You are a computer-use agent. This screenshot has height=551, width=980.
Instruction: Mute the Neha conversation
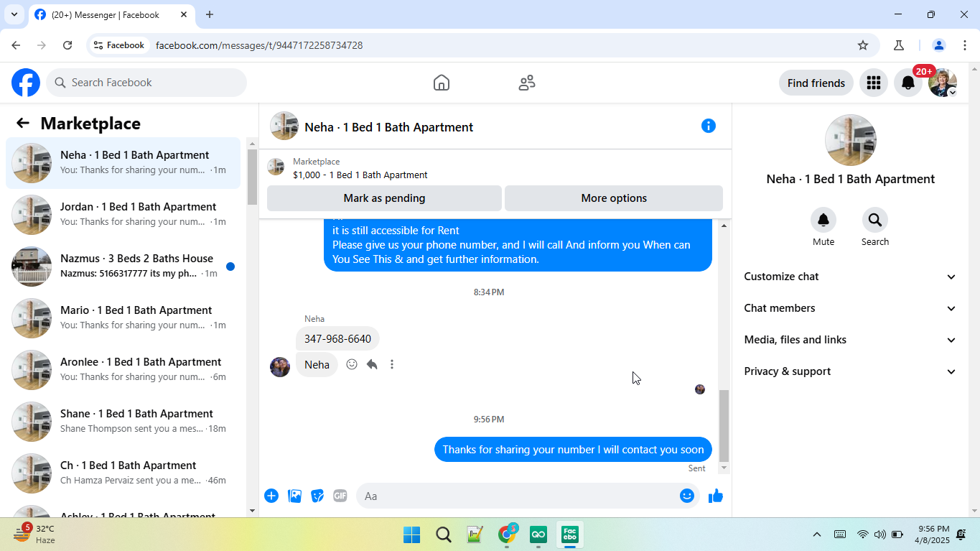coord(823,220)
